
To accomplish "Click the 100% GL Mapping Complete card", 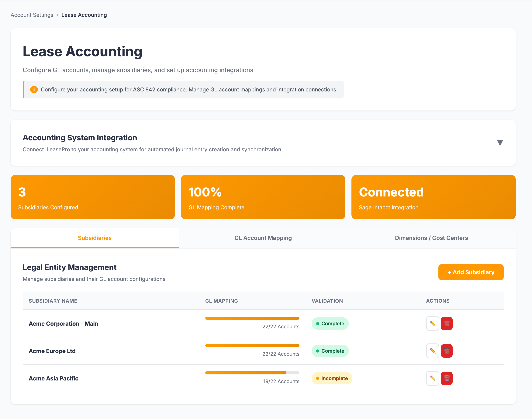I will 263,197.
